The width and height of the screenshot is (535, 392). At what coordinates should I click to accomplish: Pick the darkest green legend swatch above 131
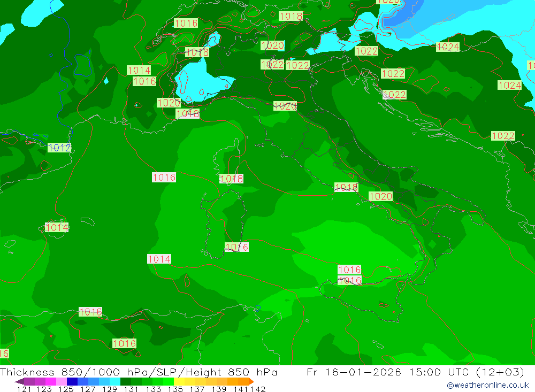tap(126, 381)
